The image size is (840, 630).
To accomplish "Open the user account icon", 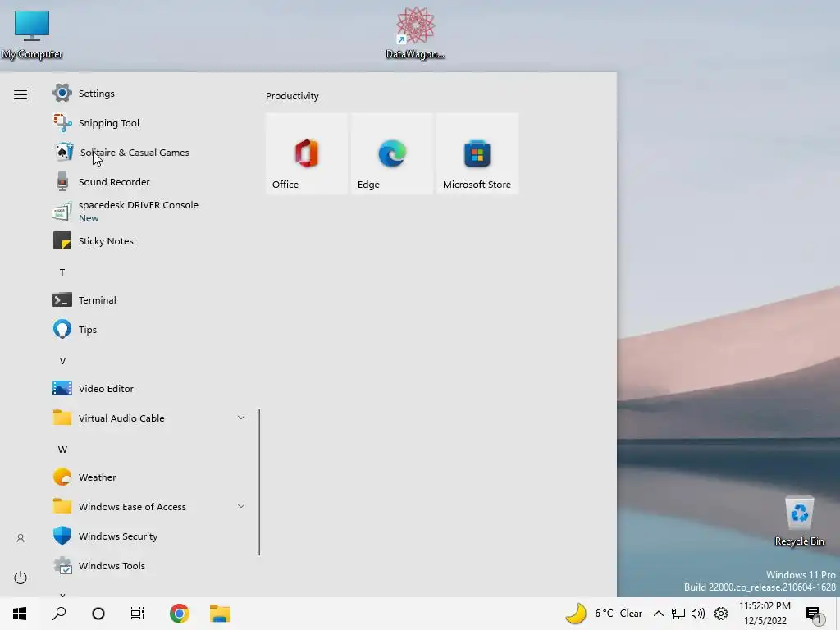I will (21, 538).
